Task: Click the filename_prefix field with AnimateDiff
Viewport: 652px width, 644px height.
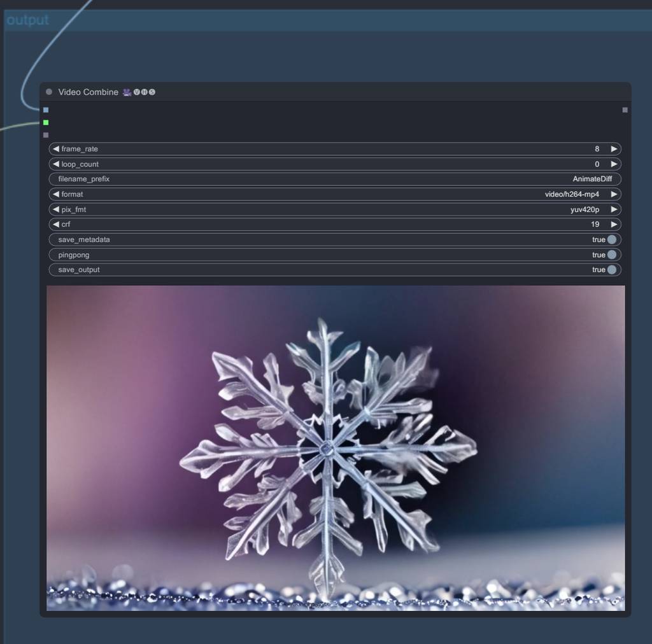Action: point(335,179)
